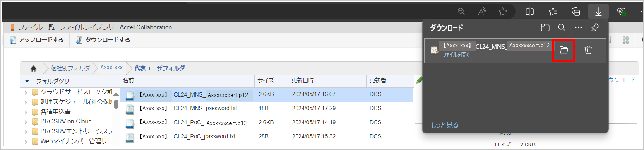
Task: Select CL24_MNS_password.txt file
Action: click(x=187, y=109)
